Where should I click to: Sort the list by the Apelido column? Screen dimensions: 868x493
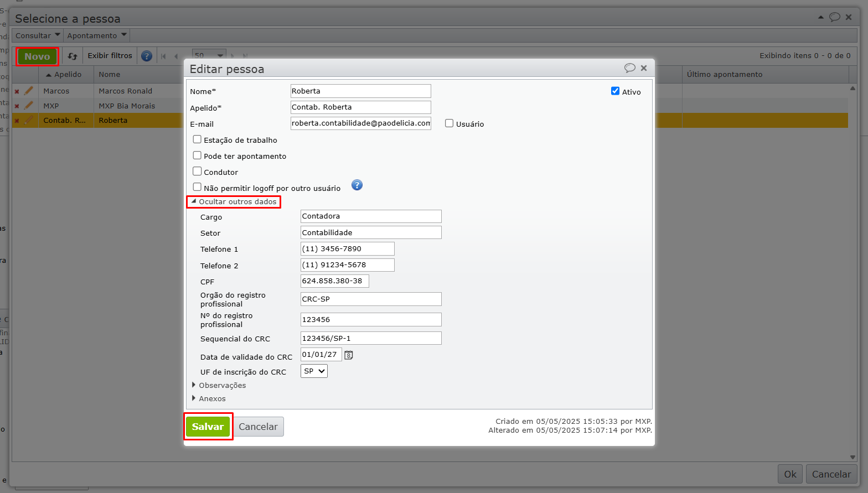[66, 75]
